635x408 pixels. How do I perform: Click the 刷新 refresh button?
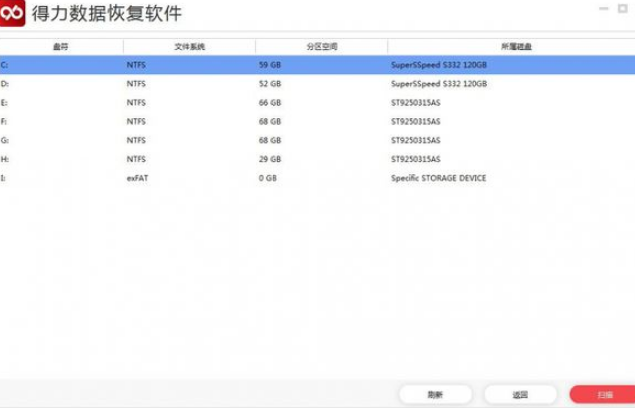435,394
